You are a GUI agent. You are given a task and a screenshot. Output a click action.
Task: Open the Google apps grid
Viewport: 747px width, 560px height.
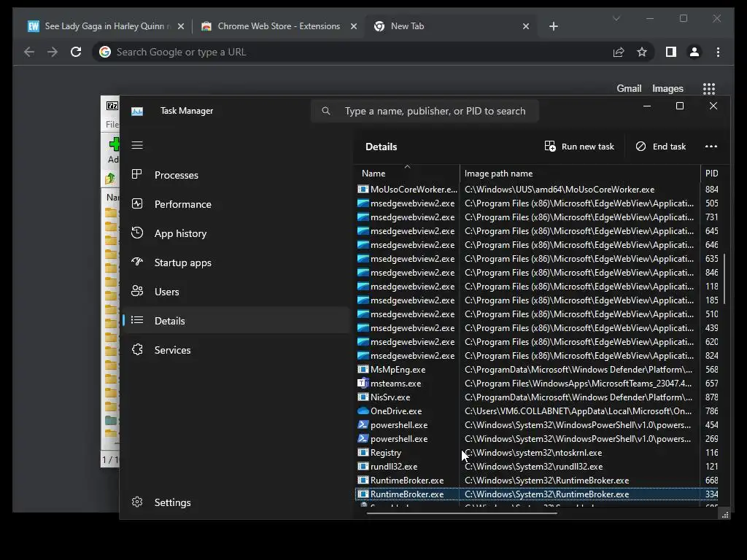[709, 88]
